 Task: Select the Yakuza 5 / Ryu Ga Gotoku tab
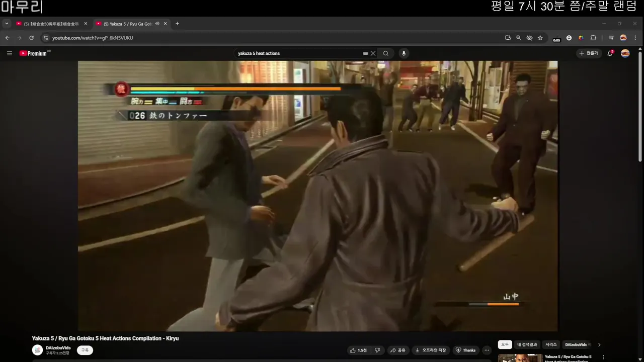tap(132, 24)
